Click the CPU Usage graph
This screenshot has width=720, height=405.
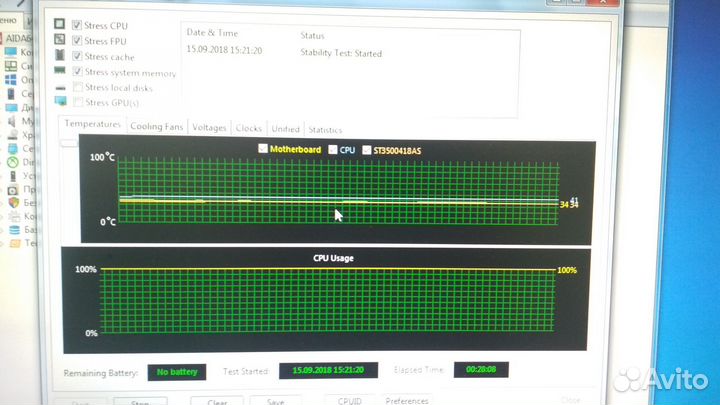pos(327,300)
